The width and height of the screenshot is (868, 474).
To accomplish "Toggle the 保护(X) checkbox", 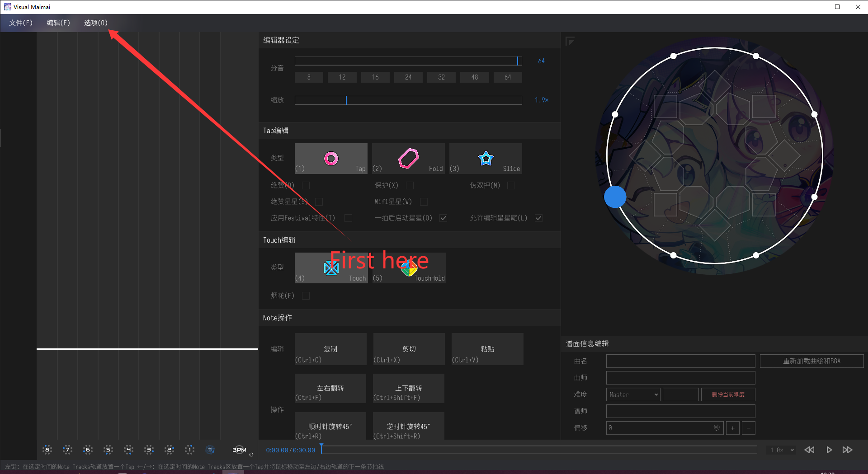I will (410, 185).
